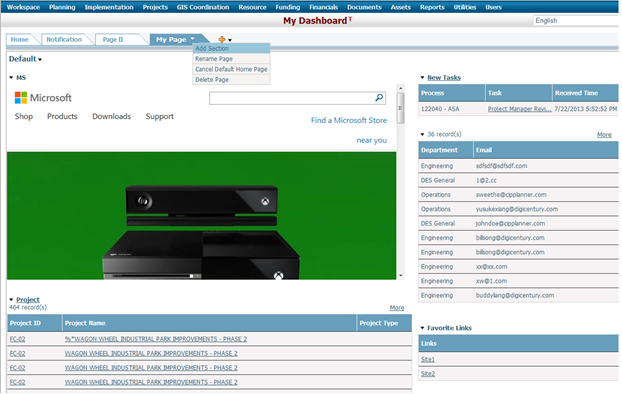Click Find a Microsoft Store link
The width and height of the screenshot is (622, 394).
[349, 120]
